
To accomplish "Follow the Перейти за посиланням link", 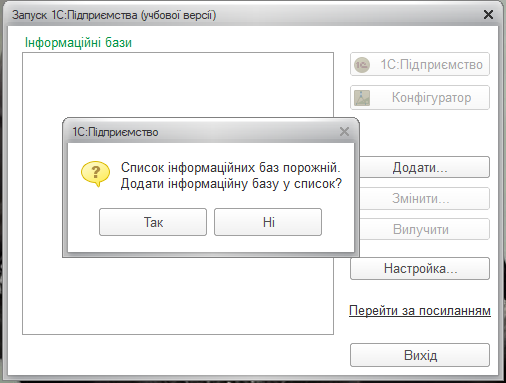I will [x=420, y=310].
